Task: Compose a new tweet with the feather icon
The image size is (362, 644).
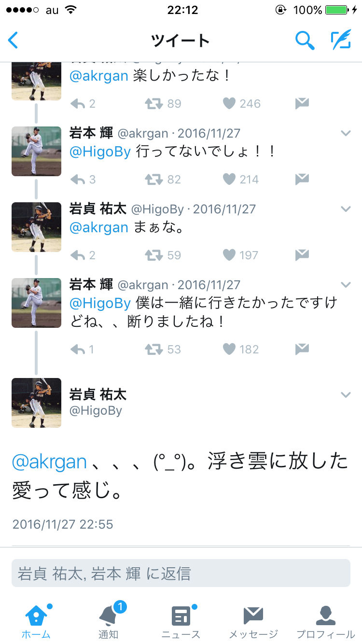Action: (x=341, y=40)
